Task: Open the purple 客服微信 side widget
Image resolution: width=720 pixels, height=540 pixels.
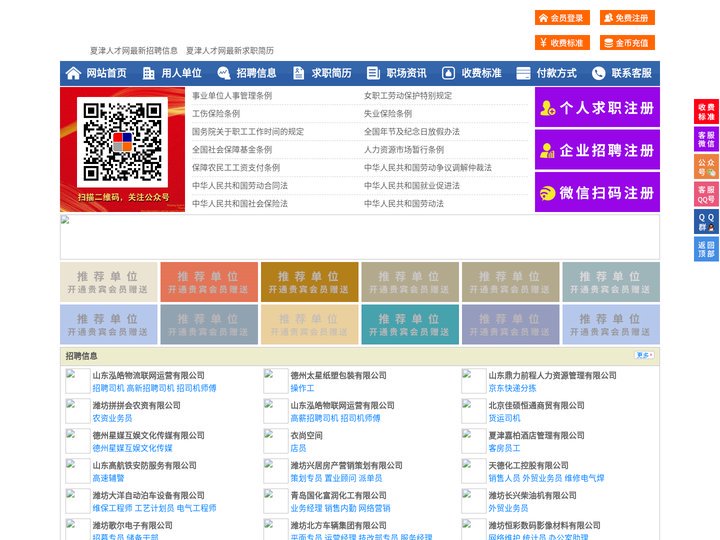Action: pos(706,139)
